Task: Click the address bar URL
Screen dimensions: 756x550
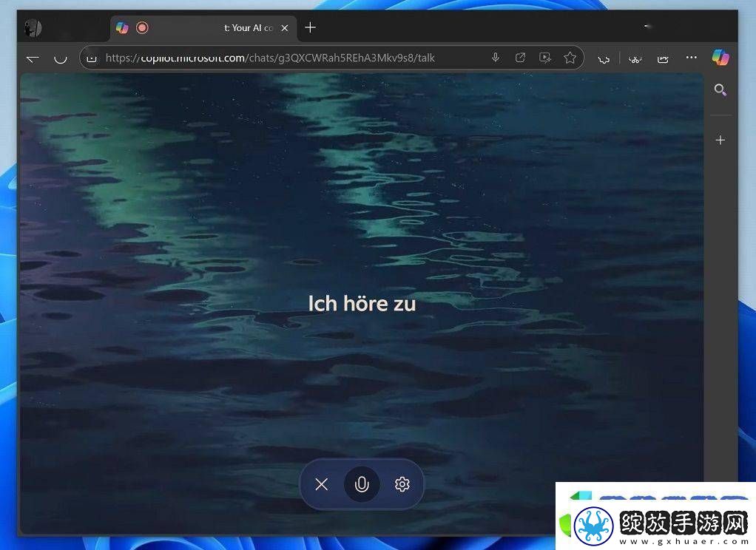Action: tap(270, 58)
